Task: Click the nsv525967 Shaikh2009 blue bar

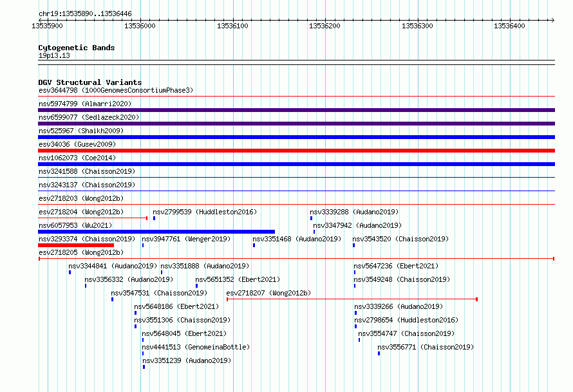Action: pyautogui.click(x=296, y=137)
